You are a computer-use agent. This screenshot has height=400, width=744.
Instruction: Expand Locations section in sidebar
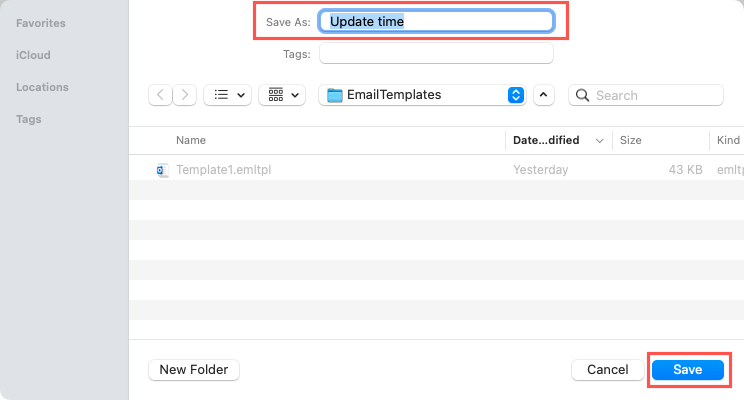point(42,87)
